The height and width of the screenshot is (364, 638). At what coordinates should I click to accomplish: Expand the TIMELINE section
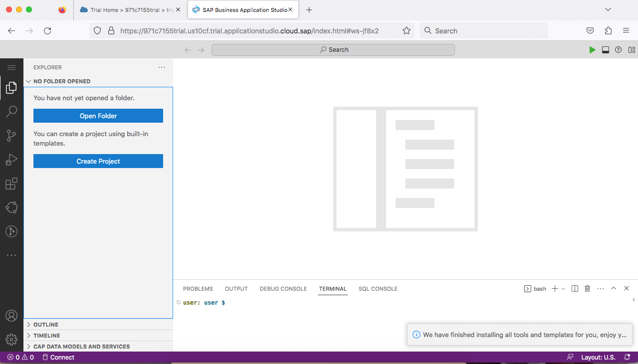(98, 336)
